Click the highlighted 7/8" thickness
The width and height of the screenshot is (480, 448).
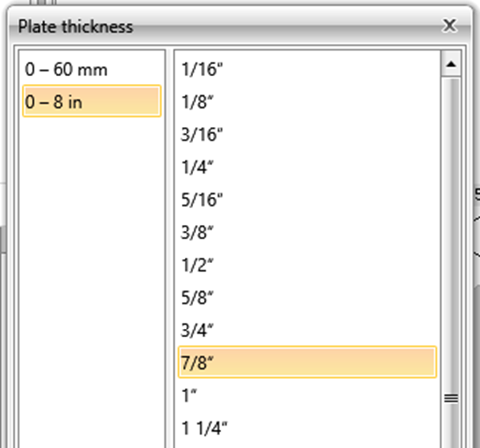click(x=307, y=362)
